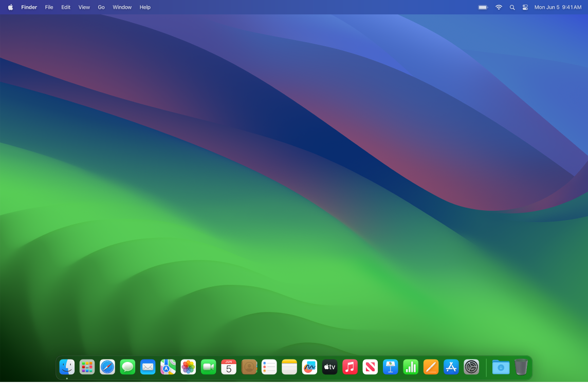Open the Numbers spreadsheet app
Screen dimensions: 588x383
click(x=410, y=367)
